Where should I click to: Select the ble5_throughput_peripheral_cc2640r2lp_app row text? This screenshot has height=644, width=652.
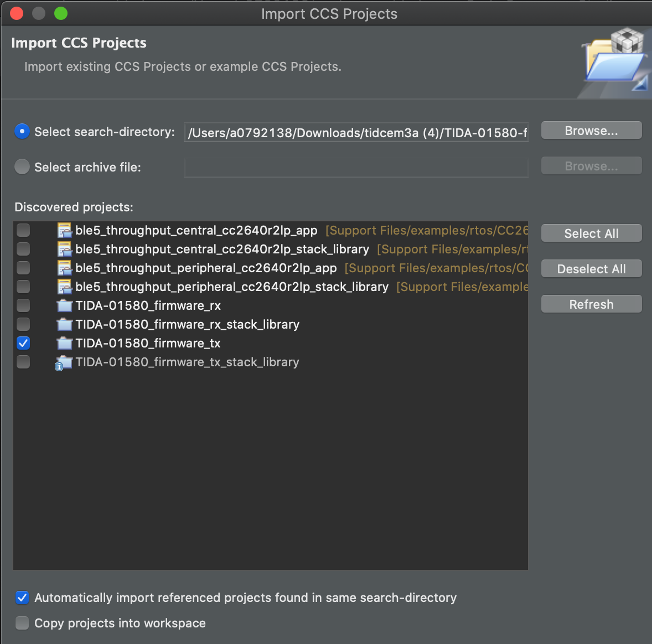pyautogui.click(x=206, y=268)
